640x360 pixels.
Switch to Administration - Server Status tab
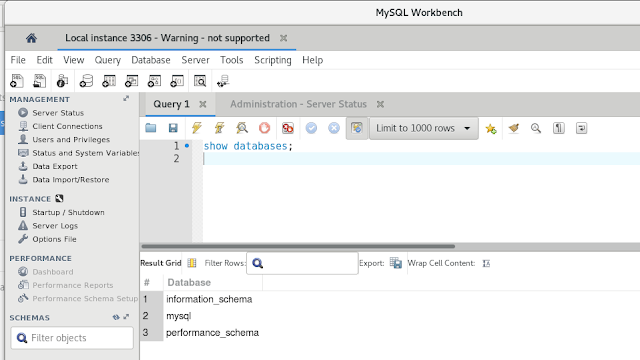click(x=298, y=104)
